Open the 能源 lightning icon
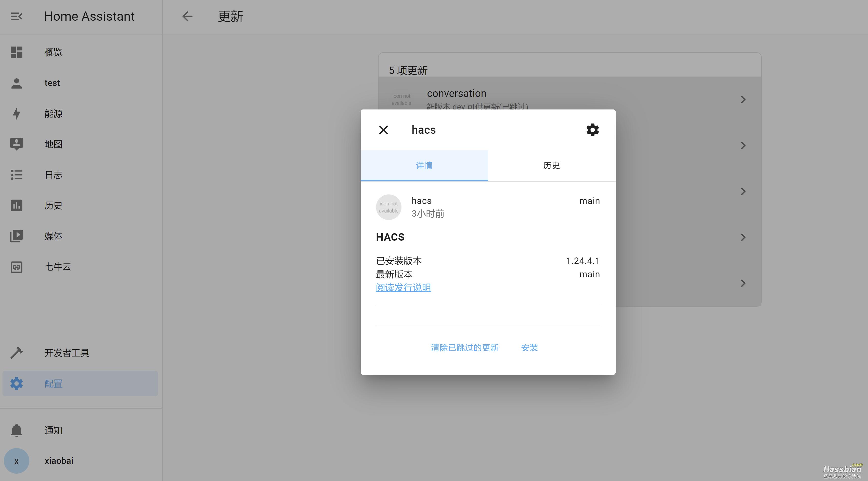 [16, 113]
